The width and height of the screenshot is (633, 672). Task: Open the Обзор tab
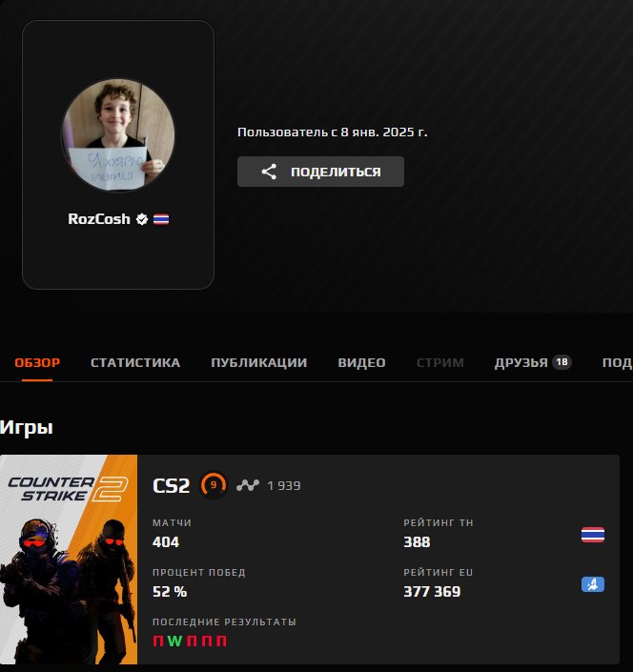37,362
